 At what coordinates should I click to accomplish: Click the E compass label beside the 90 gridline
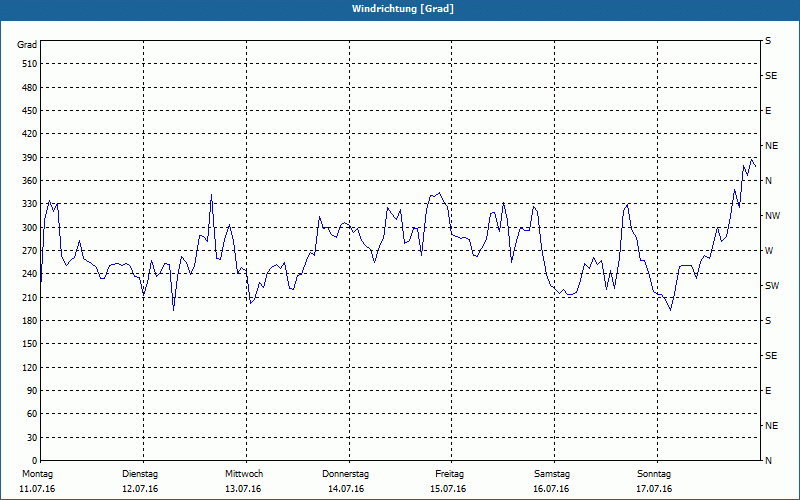[x=768, y=391]
